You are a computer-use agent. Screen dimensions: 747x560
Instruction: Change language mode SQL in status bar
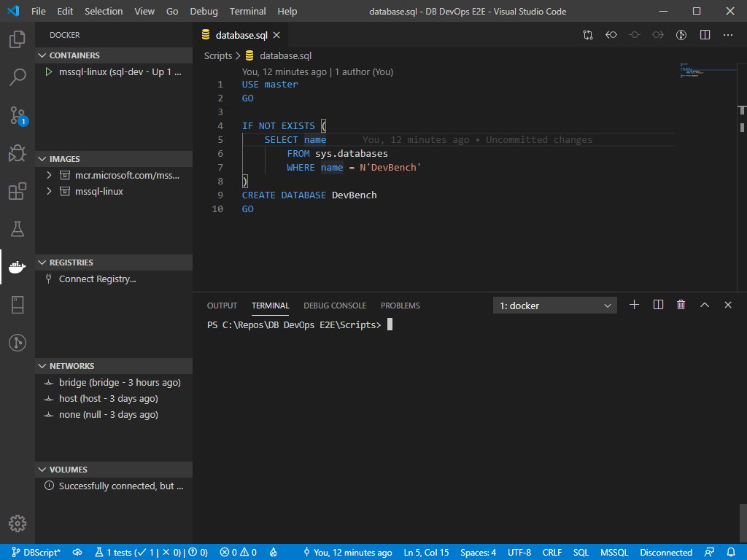[581, 553]
